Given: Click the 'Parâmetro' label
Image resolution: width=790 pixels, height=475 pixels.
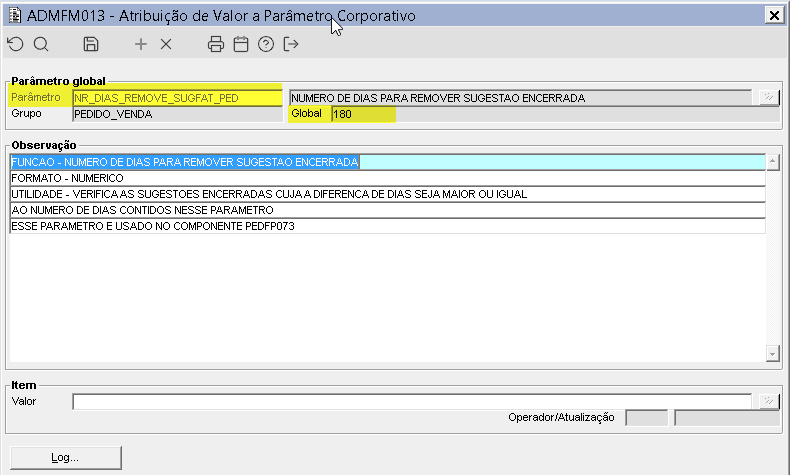Looking at the screenshot, I should 36,97.
